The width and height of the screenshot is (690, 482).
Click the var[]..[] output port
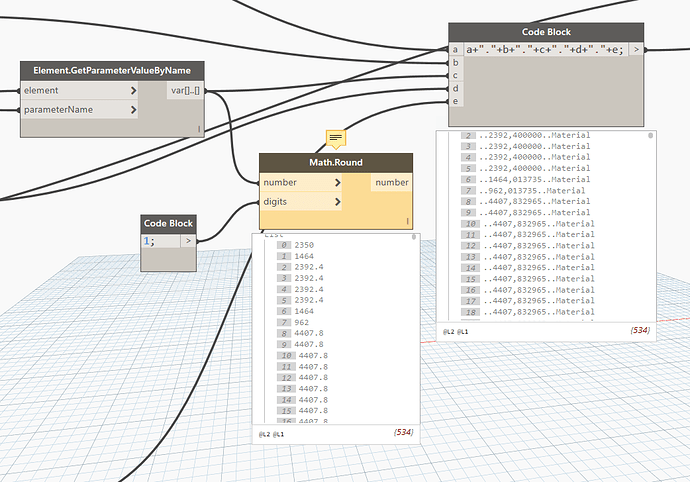(184, 92)
